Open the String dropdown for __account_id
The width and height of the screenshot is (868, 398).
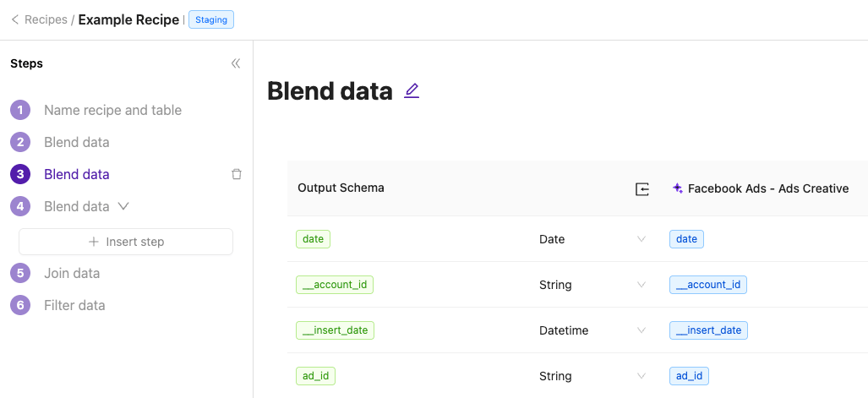coord(641,285)
